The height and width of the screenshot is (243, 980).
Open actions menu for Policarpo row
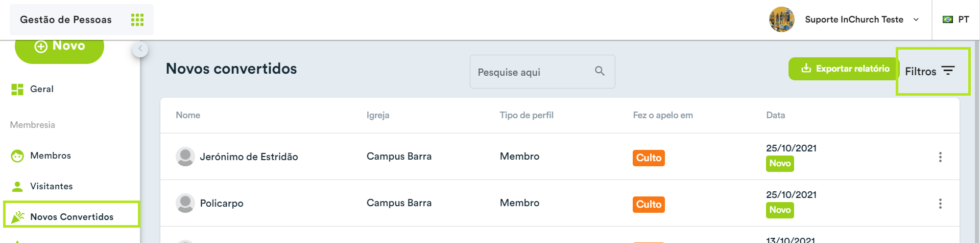click(940, 204)
